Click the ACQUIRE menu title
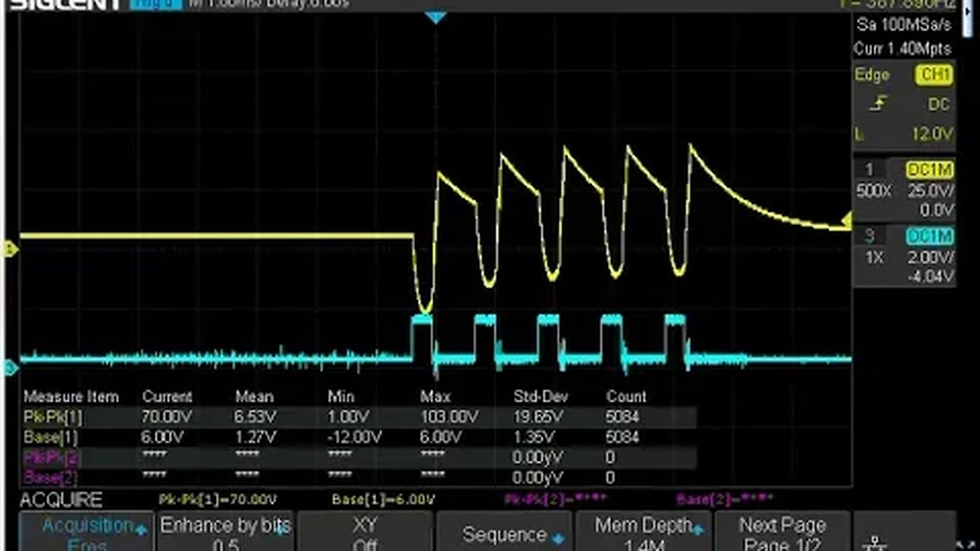The height and width of the screenshot is (551, 980). 60,500
